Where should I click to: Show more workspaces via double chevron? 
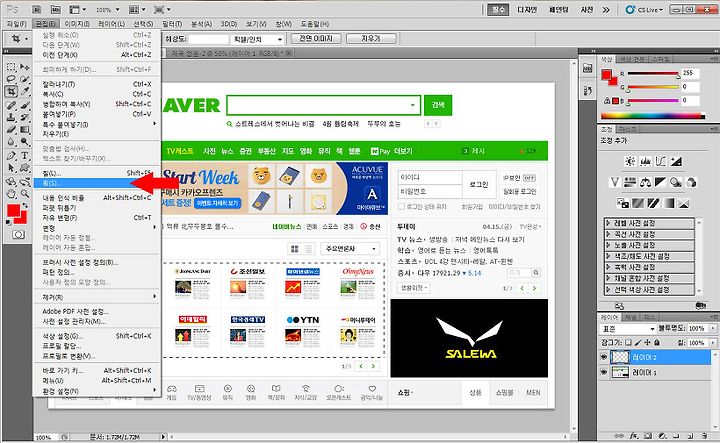pos(606,9)
